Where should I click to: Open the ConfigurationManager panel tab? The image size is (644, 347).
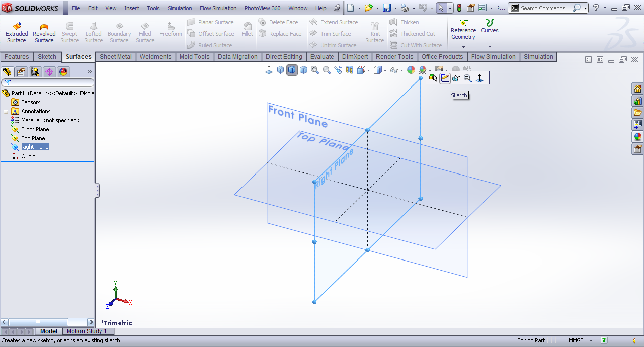tap(35, 72)
